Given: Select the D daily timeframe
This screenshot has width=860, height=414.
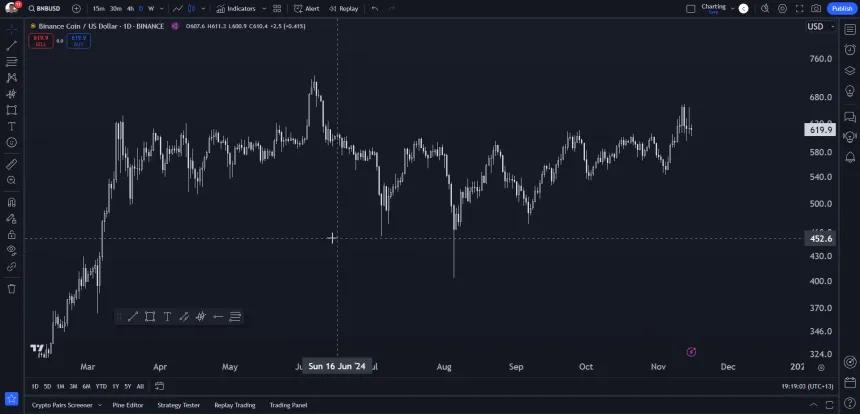Looking at the screenshot, I should tap(141, 9).
